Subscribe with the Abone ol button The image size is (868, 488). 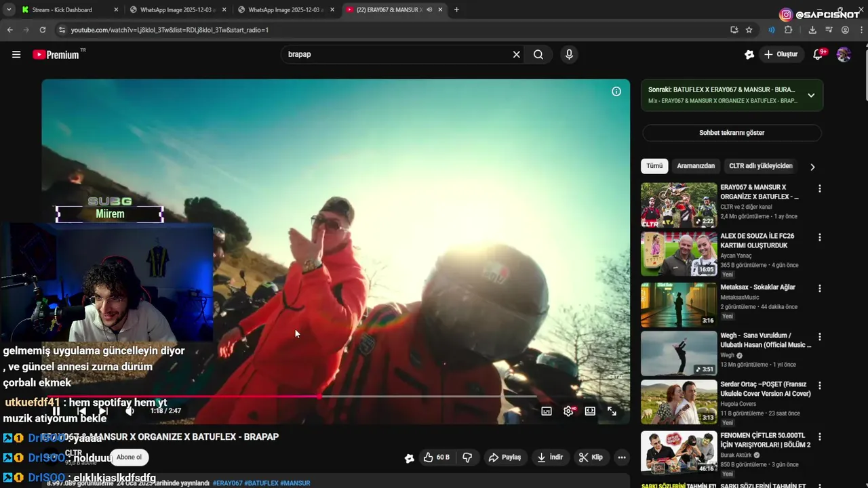point(129,457)
